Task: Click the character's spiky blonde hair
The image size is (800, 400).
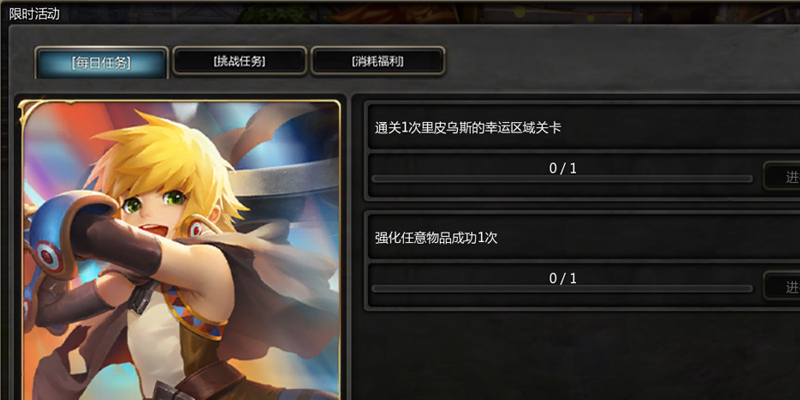Action: click(x=168, y=153)
